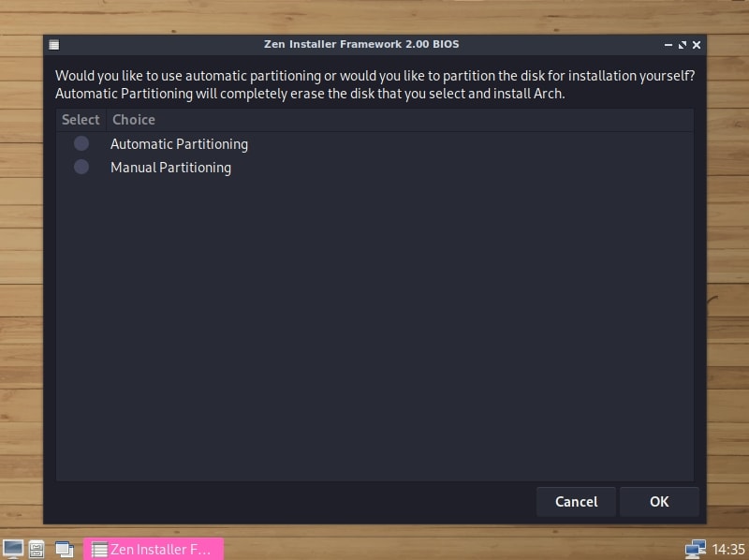This screenshot has height=560, width=749.
Task: Click the Manual Partitioning row label
Action: [x=170, y=167]
